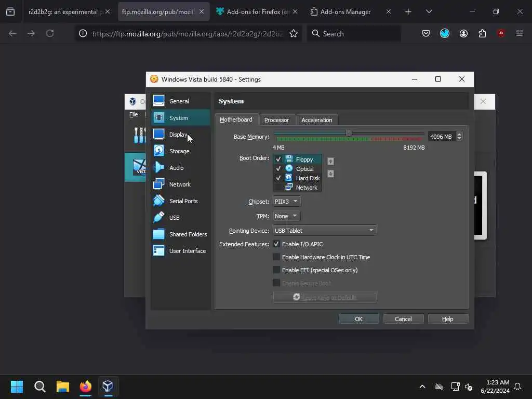
Task: Enable EFI special OSes checkbox
Action: click(x=276, y=270)
